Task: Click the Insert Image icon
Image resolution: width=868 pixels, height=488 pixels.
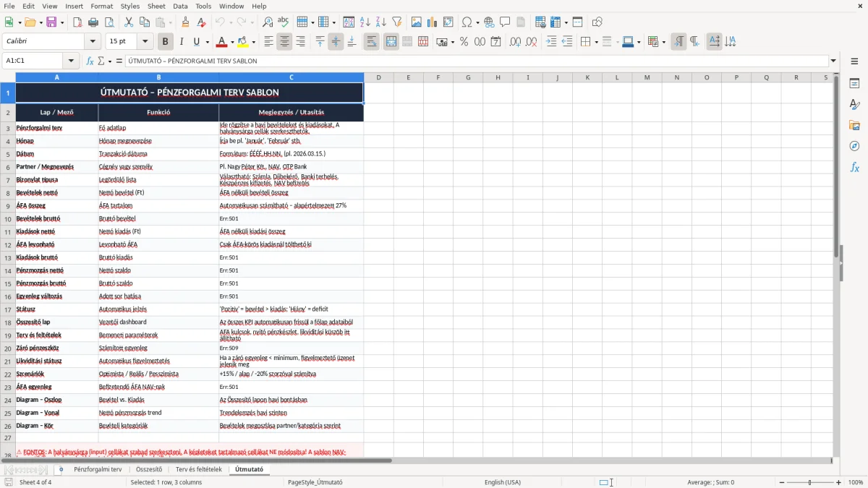Action: click(x=417, y=22)
